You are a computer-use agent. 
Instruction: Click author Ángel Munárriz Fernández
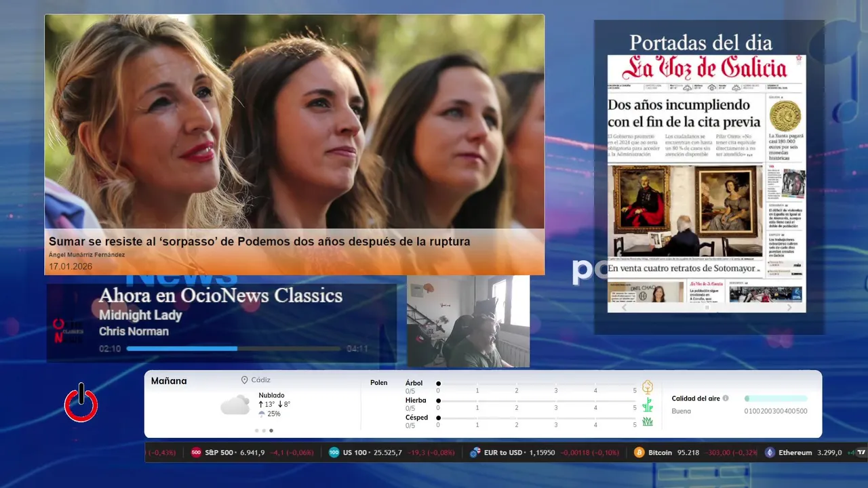(87, 255)
